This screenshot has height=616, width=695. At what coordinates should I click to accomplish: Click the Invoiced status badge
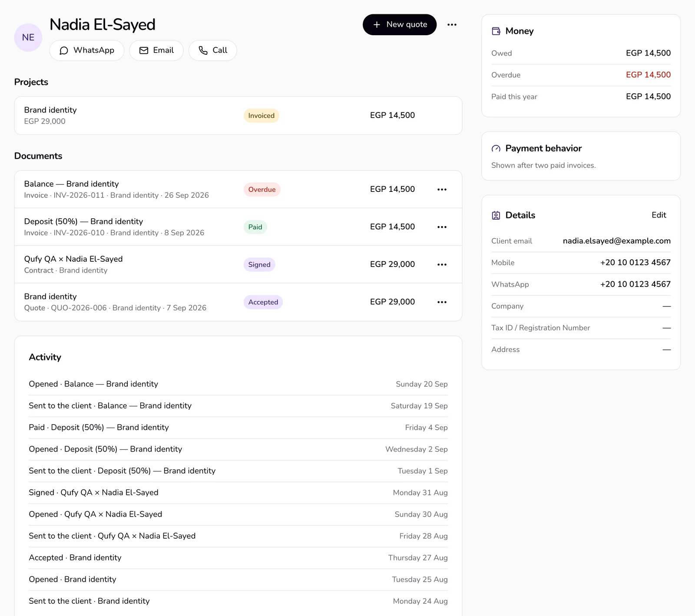[261, 115]
